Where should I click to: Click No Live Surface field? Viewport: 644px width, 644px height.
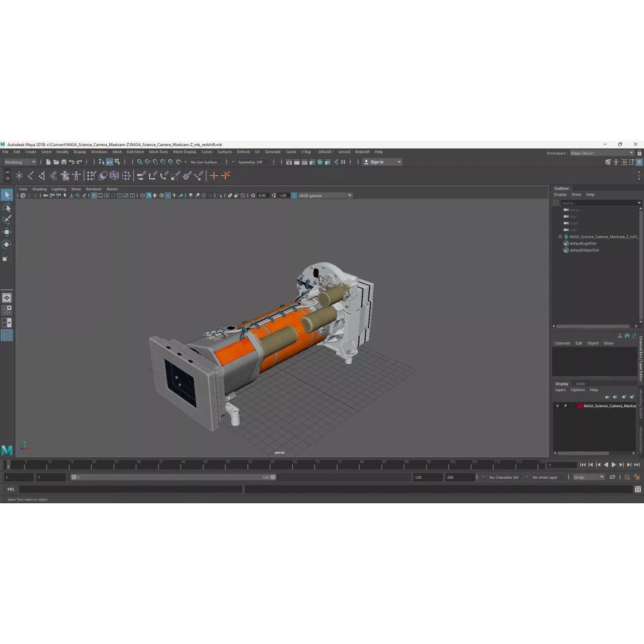click(x=205, y=162)
